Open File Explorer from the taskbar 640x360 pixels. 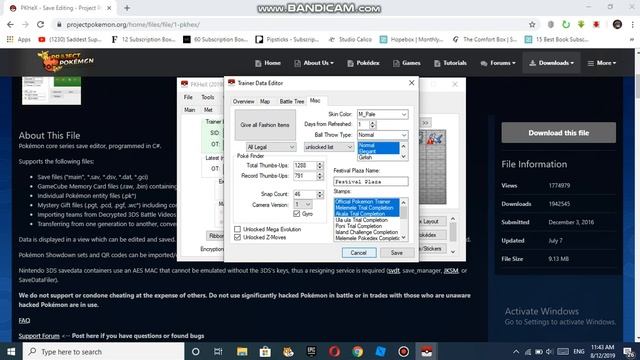242,351
